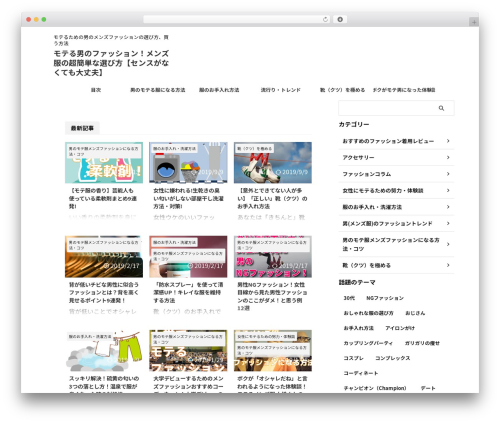The height and width of the screenshot is (423, 500).
Task: Open お手入れ方法 tag
Action: point(359,328)
